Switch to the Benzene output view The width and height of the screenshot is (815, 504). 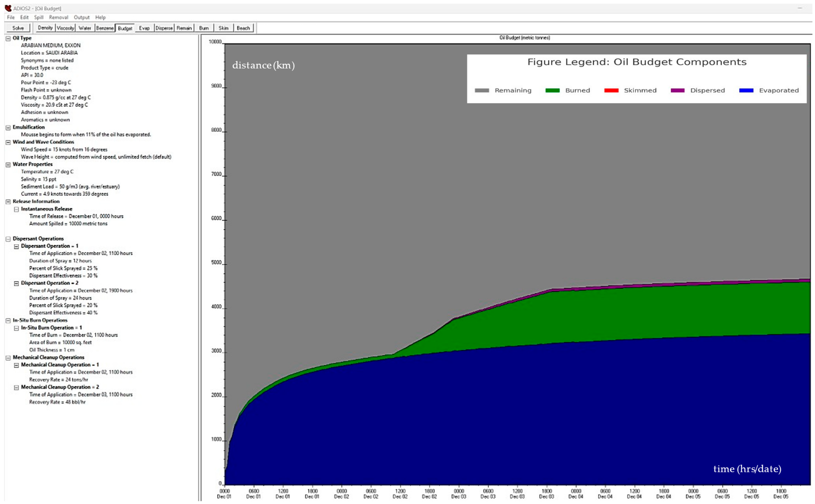(x=105, y=28)
